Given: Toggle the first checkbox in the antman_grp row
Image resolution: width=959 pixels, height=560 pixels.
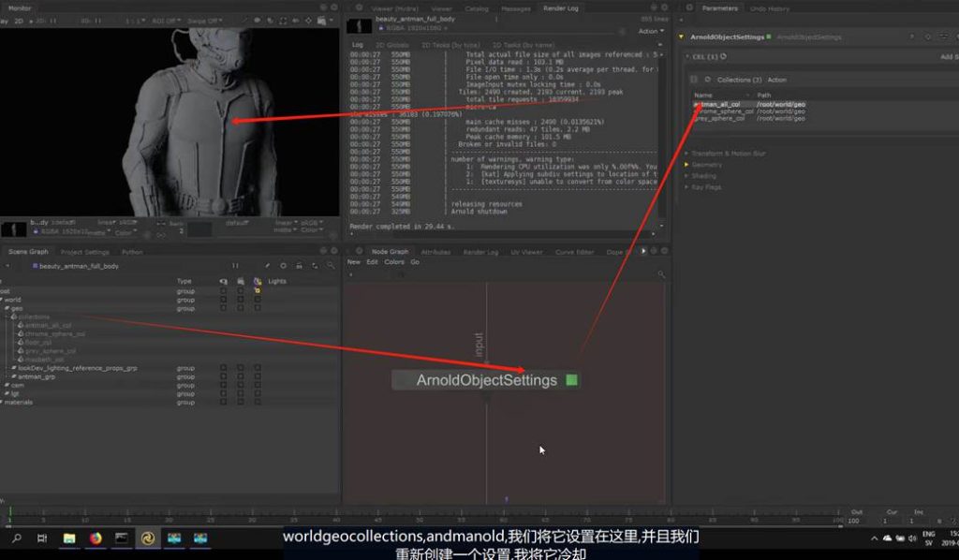Looking at the screenshot, I should [223, 376].
